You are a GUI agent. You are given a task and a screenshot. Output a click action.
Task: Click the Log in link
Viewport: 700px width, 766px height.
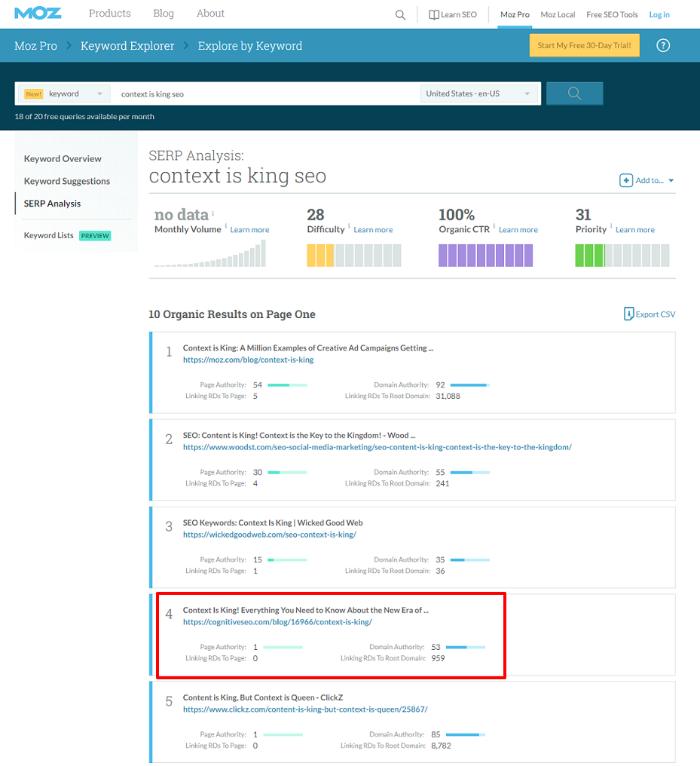pyautogui.click(x=659, y=14)
